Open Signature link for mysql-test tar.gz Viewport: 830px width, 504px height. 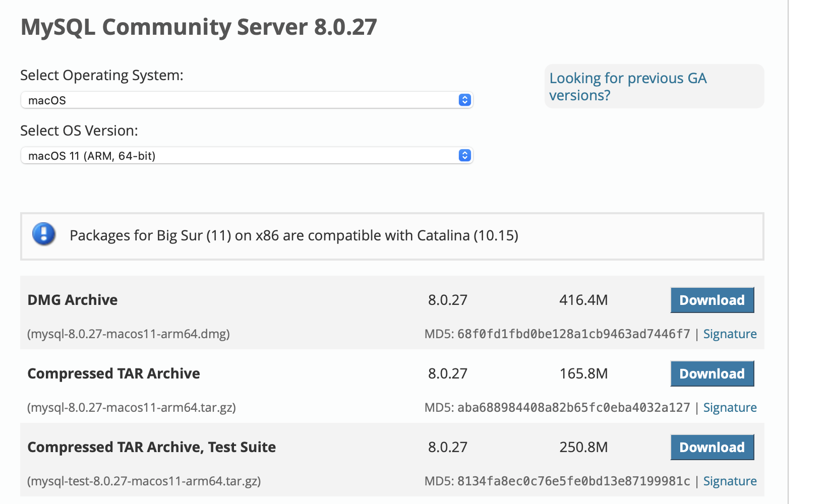coord(730,481)
